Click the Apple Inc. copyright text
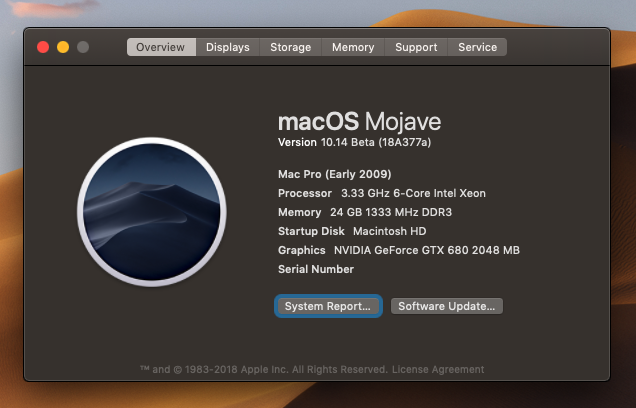The image size is (636, 408). 264,369
